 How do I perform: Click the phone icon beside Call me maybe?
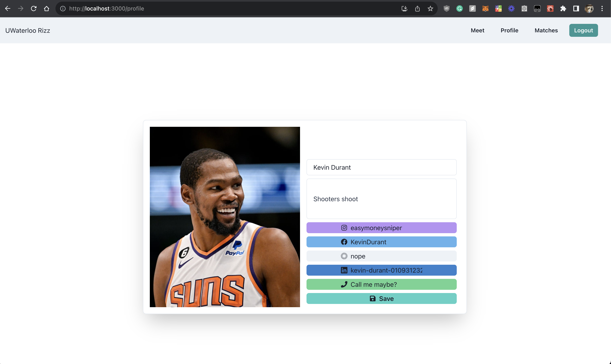click(344, 285)
